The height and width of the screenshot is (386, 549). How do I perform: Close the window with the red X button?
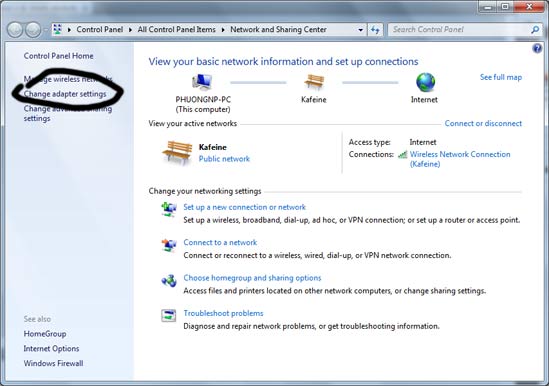coord(529,6)
